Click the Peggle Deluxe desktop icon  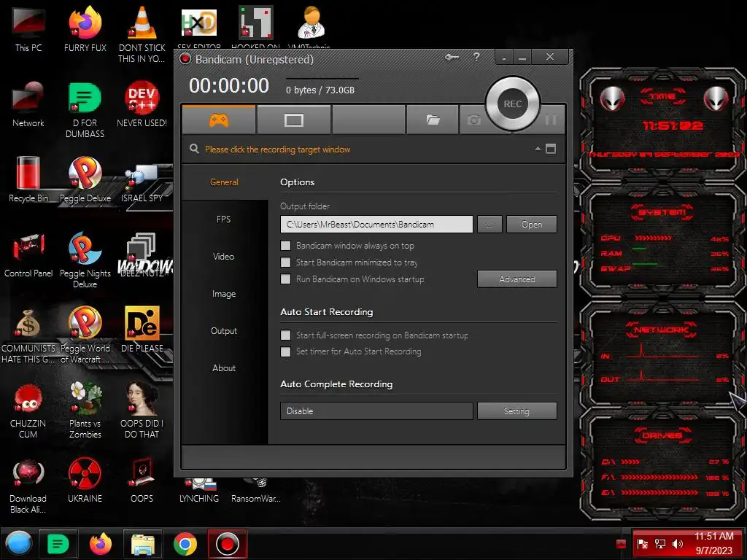coord(85,179)
